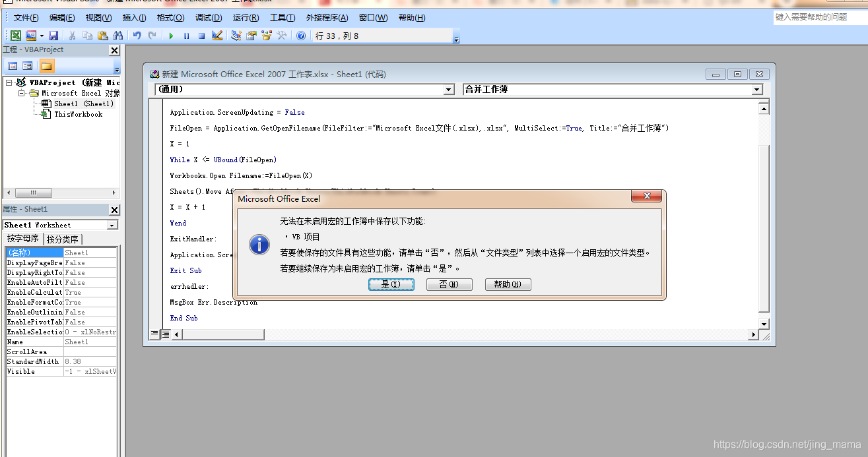
Task: Select the Visible property row
Action: (61, 371)
